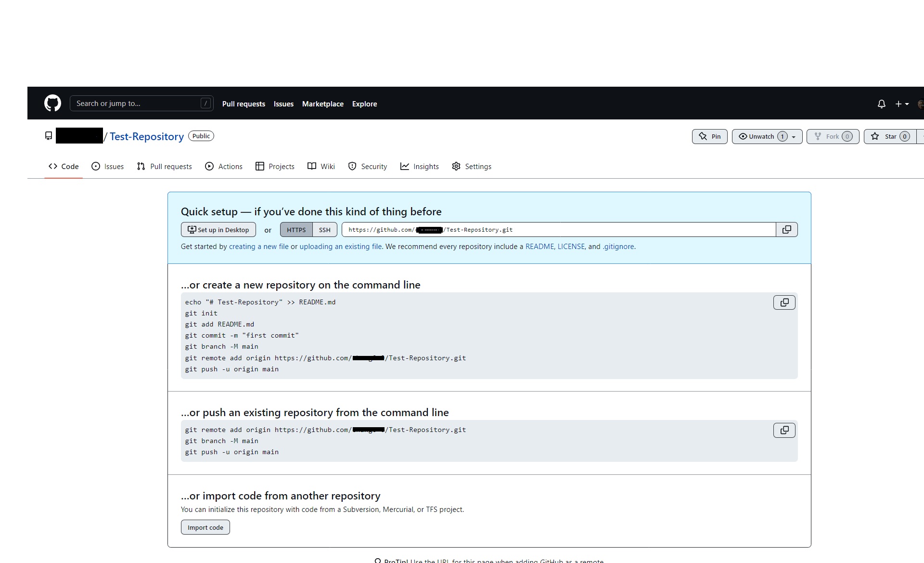Viewport: 924px width, 563px height.
Task: Switch to the Code tab
Action: pos(64,166)
